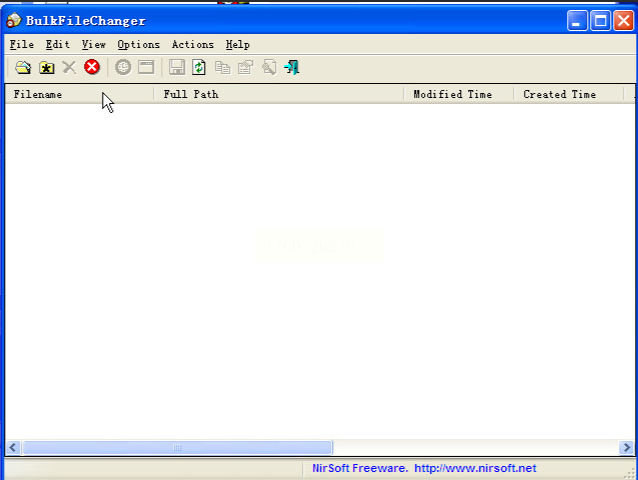Click the Copy Selected Items icon
This screenshot has width=638, height=480.
tap(223, 68)
